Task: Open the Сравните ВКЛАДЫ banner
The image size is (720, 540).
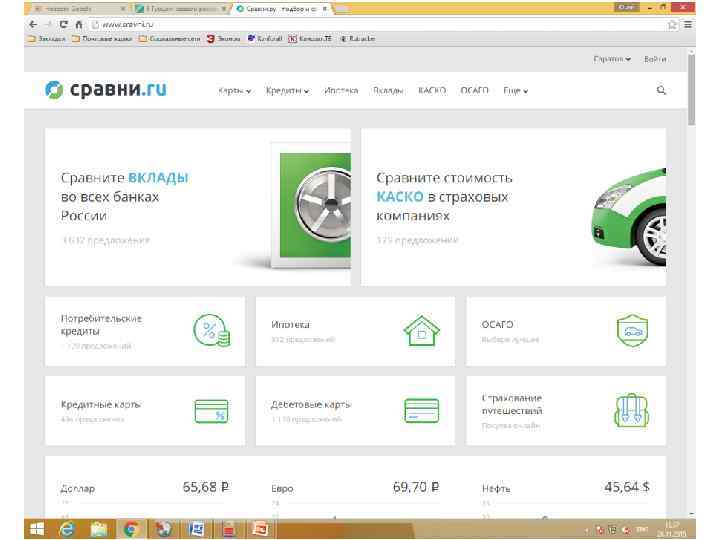Action: pyautogui.click(x=198, y=207)
